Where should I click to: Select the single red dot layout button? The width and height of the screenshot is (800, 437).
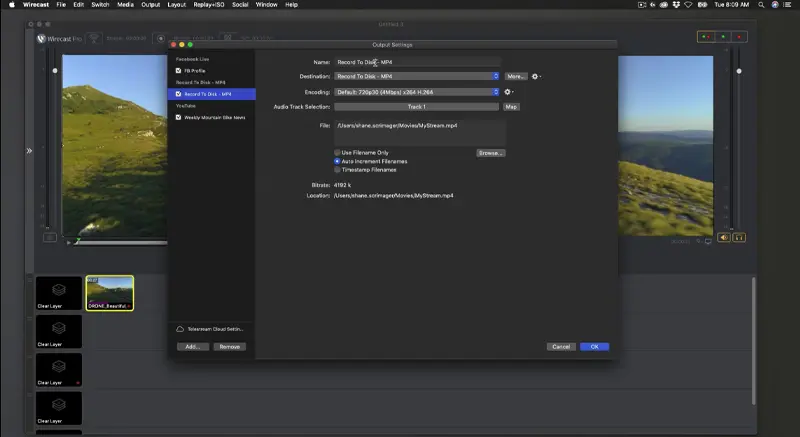click(x=739, y=37)
